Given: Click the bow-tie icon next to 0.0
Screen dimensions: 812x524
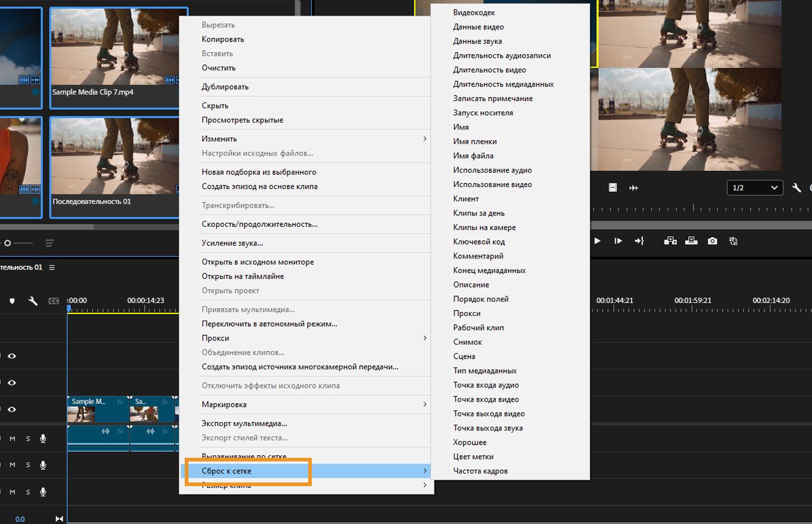Looking at the screenshot, I should click(x=59, y=519).
